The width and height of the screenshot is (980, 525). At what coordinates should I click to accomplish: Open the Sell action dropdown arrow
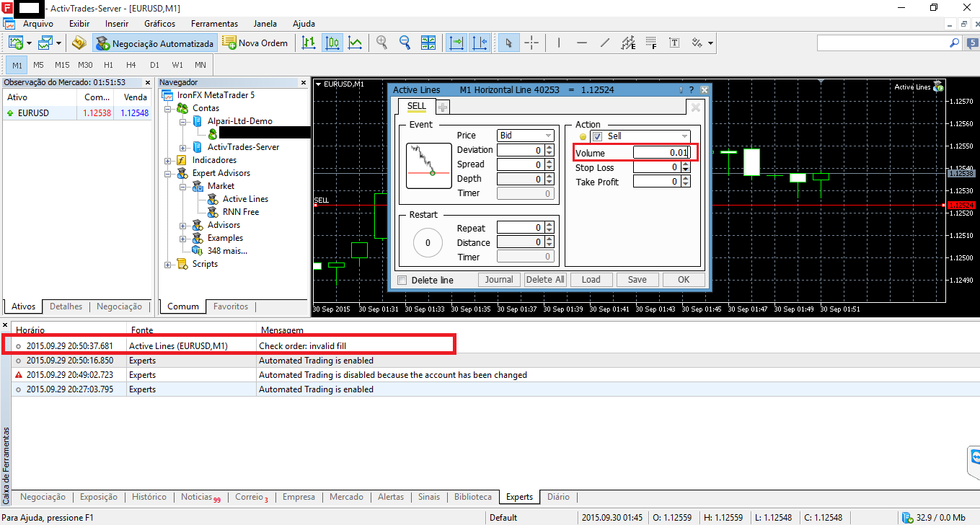coord(684,136)
